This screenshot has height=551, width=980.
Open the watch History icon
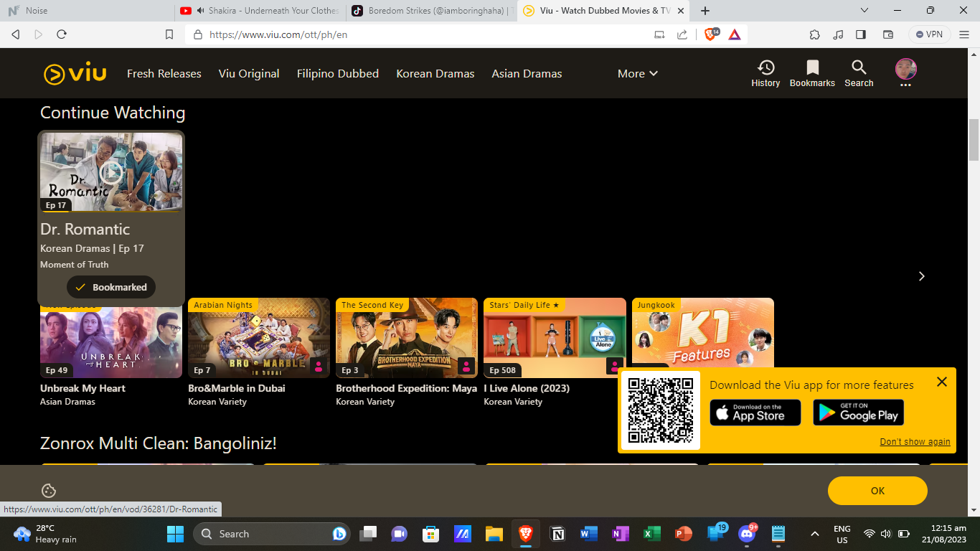click(765, 73)
